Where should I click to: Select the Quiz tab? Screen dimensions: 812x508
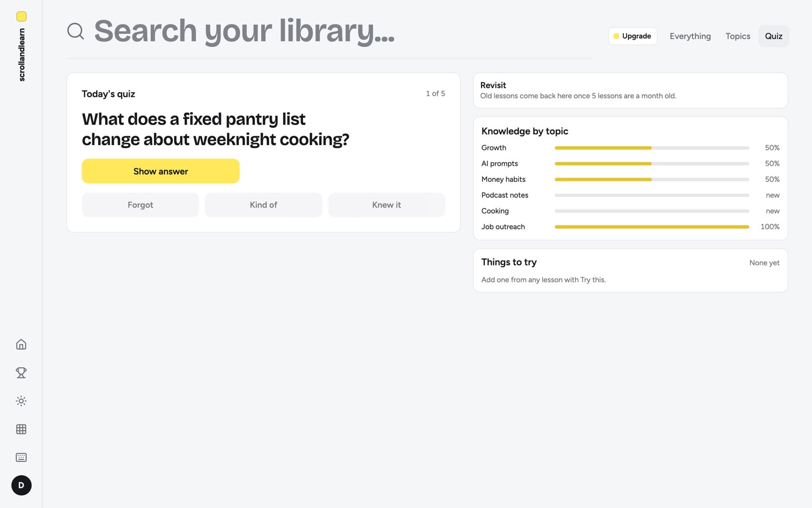coord(774,36)
